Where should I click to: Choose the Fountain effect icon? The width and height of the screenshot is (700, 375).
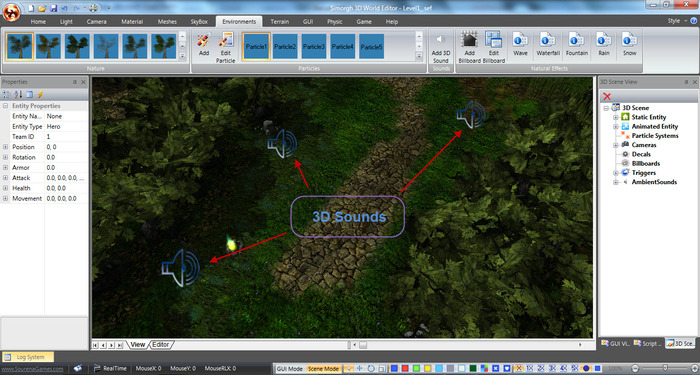click(576, 44)
